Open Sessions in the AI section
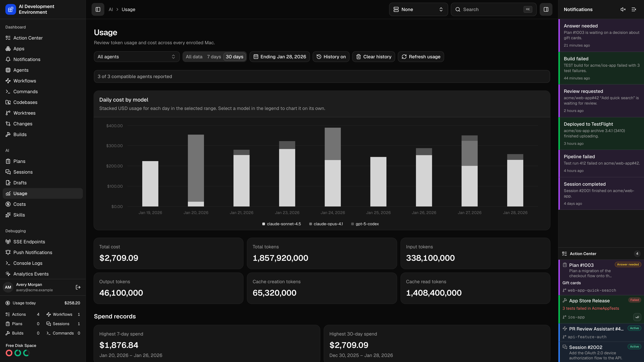This screenshot has width=644, height=362. 42,172
